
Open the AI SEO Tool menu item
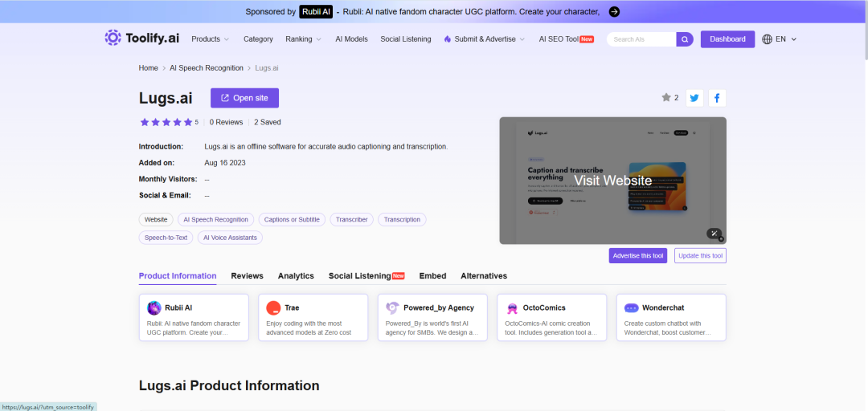click(567, 39)
